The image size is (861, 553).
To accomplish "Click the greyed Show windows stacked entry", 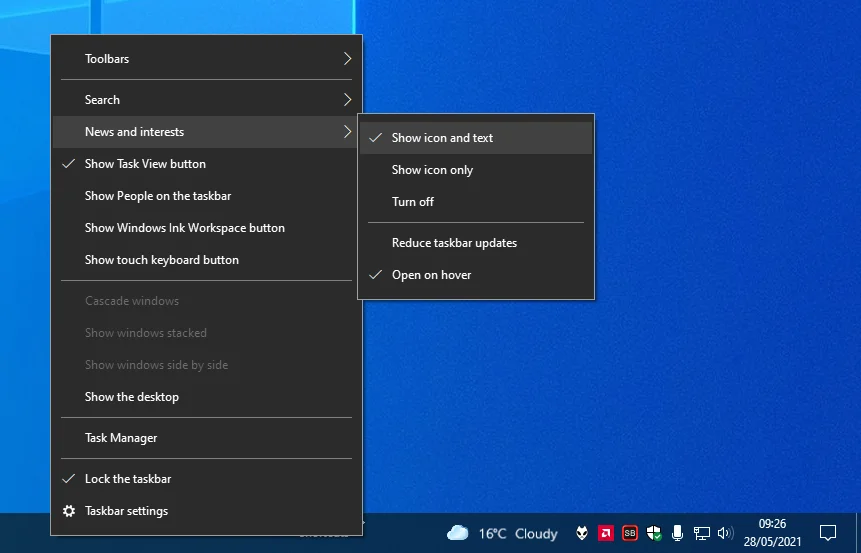I will coord(206,333).
